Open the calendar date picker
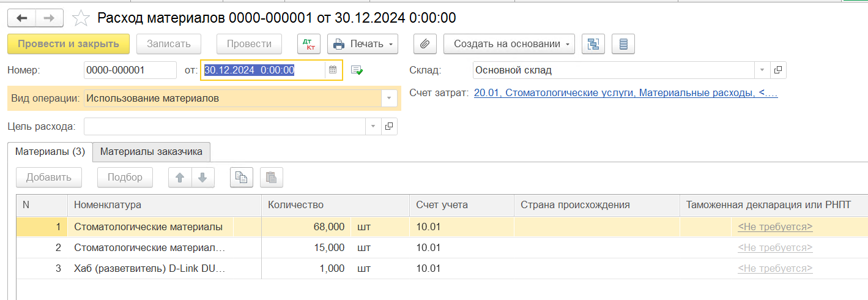Image resolution: width=868 pixels, height=300 pixels. coord(333,70)
